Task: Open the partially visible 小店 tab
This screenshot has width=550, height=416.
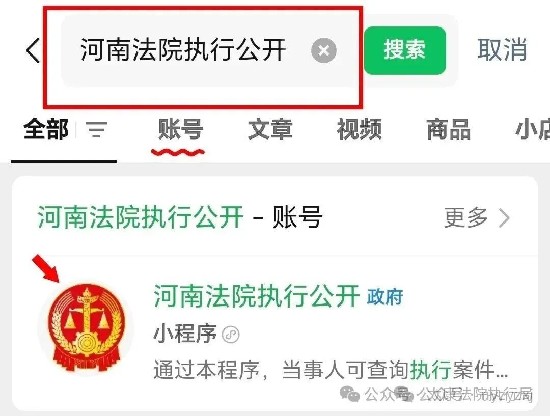Action: [x=532, y=129]
